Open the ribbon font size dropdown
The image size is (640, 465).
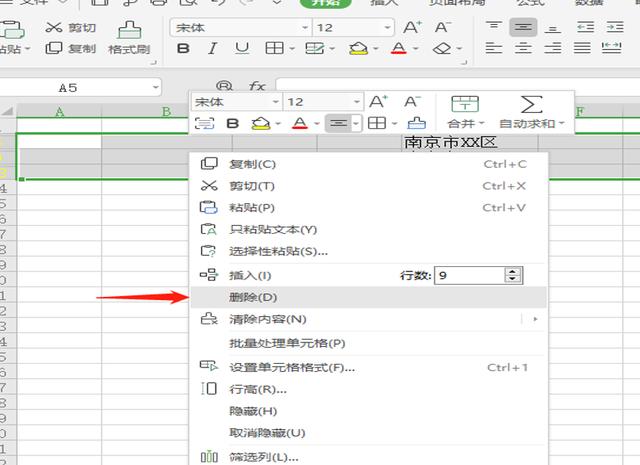tap(387, 28)
